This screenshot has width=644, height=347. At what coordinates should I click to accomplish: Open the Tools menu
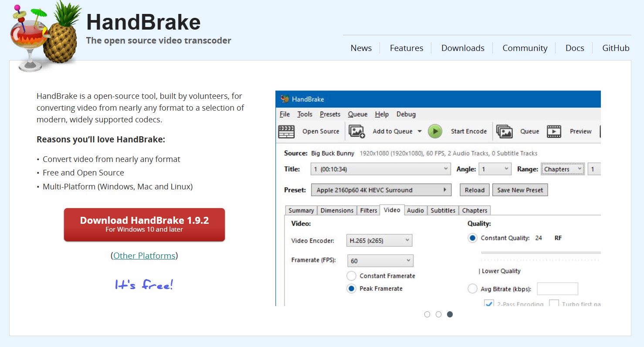coord(305,114)
